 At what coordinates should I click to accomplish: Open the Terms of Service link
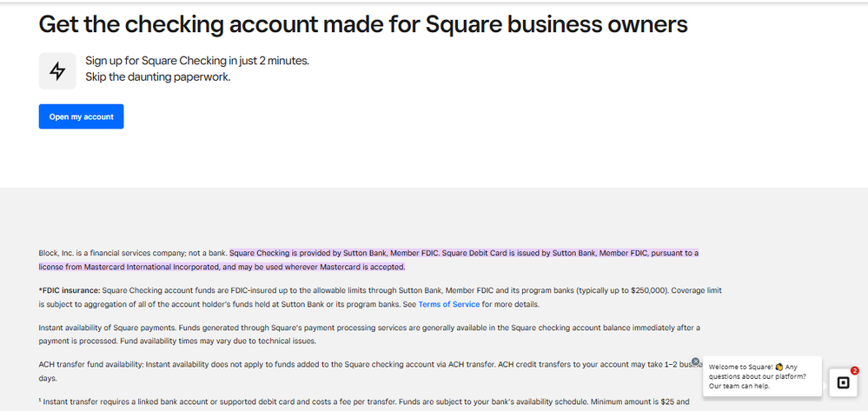click(x=449, y=304)
